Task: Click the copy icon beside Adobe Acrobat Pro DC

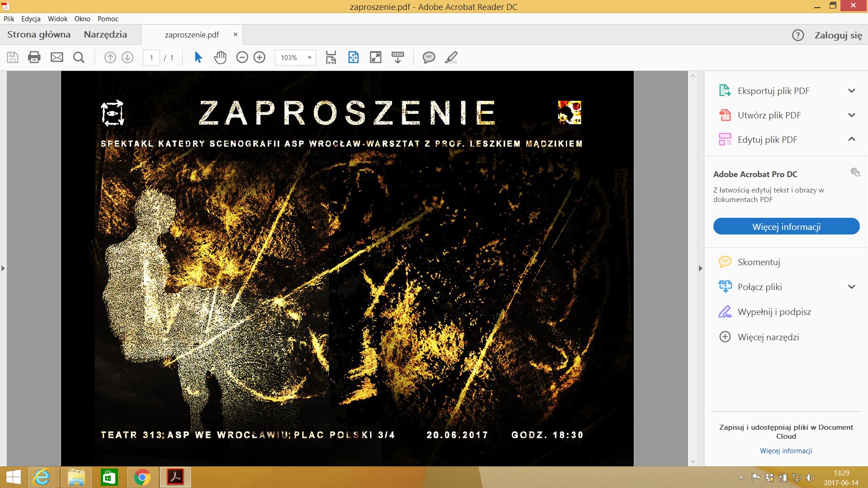Action: pos(855,172)
